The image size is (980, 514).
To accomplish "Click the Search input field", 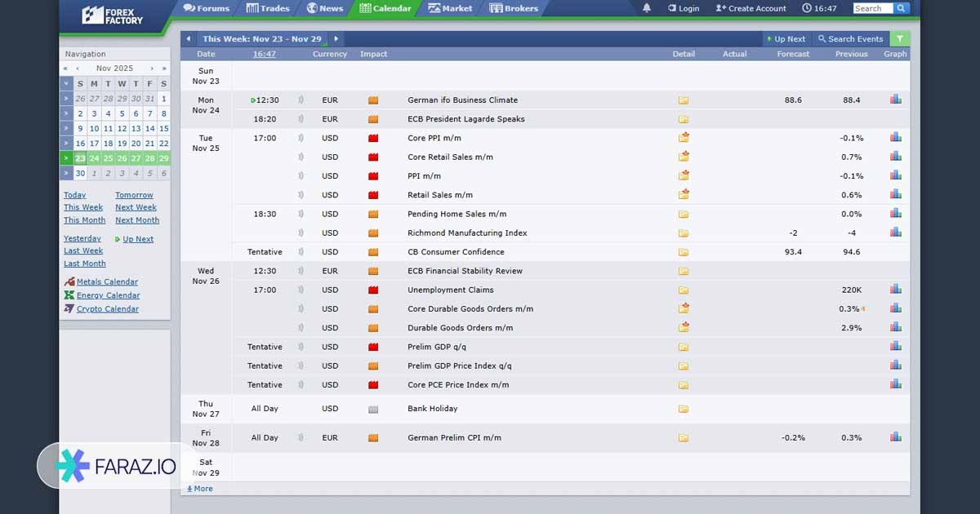I will [871, 8].
